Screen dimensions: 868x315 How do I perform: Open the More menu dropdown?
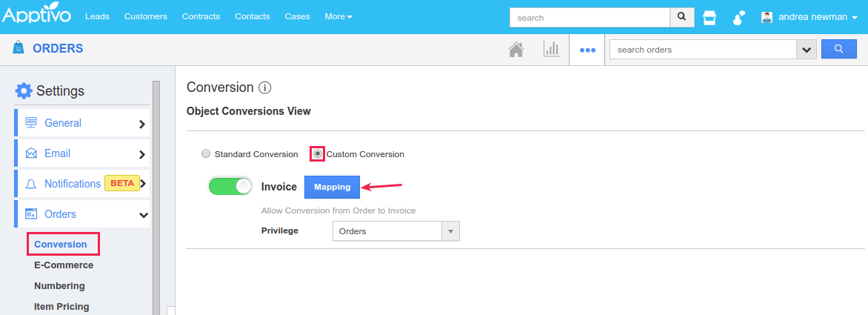click(x=338, y=17)
